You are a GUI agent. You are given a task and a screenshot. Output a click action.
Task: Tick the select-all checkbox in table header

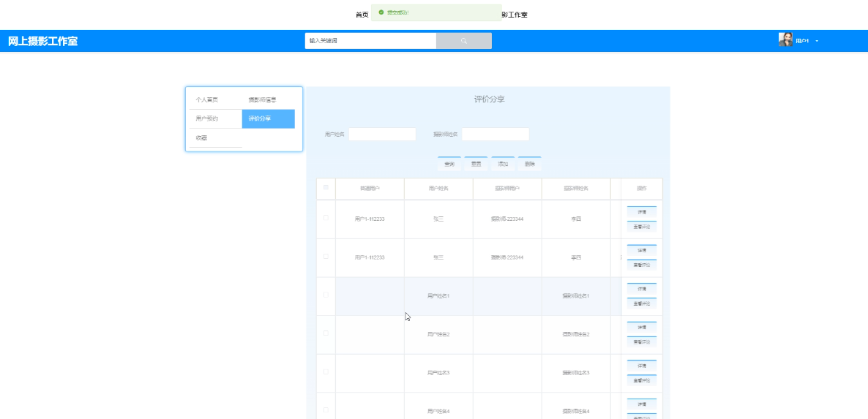[x=326, y=187]
